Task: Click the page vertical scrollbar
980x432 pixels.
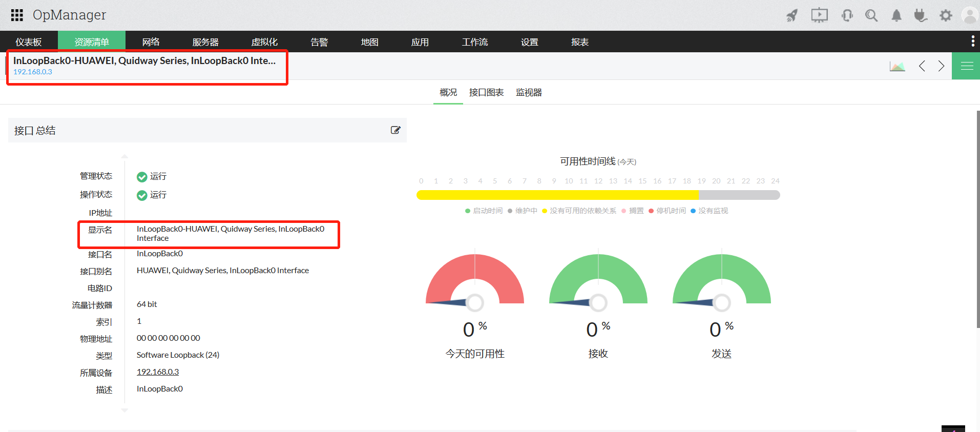Action: [x=978, y=219]
